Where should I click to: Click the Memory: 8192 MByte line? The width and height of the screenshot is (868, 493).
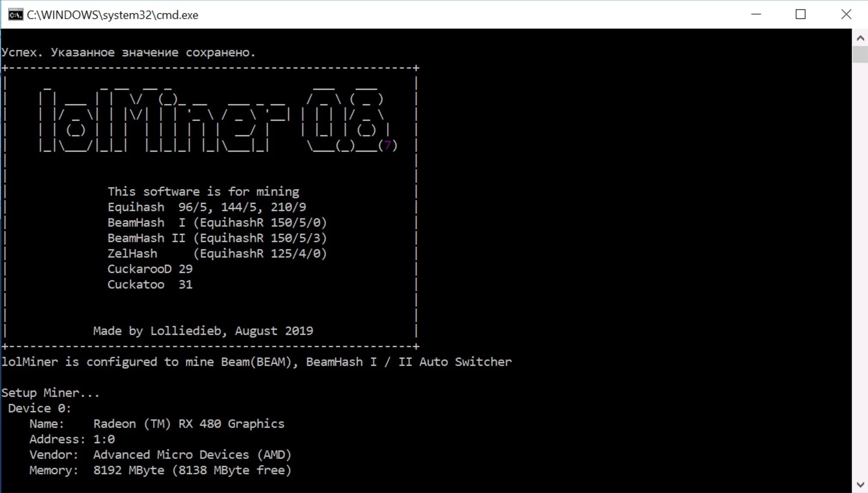[x=160, y=470]
